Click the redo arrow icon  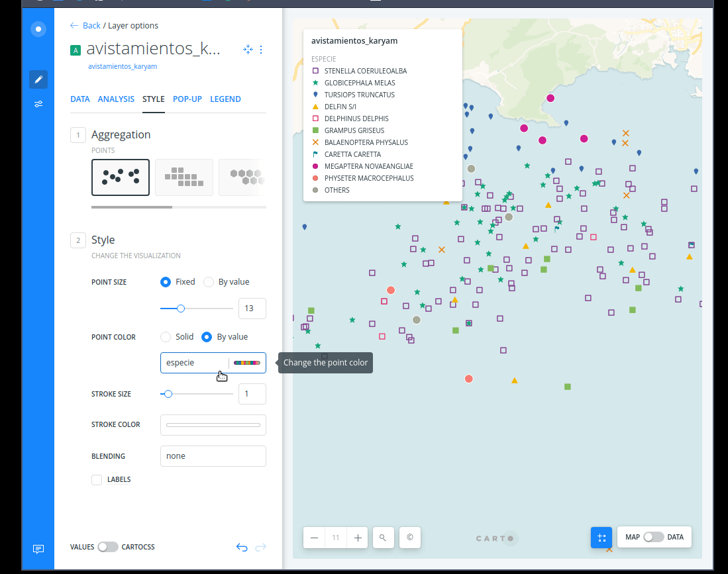pyautogui.click(x=261, y=548)
